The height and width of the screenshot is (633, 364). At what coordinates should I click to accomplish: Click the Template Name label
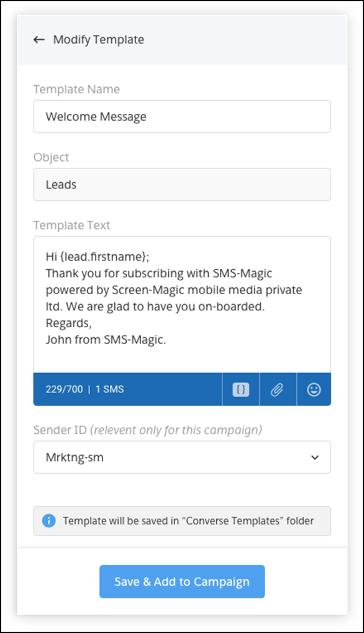coord(76,89)
